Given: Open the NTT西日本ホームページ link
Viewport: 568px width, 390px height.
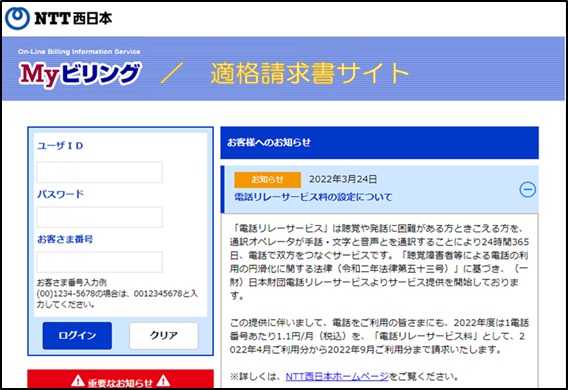Looking at the screenshot, I should pyautogui.click(x=337, y=377).
